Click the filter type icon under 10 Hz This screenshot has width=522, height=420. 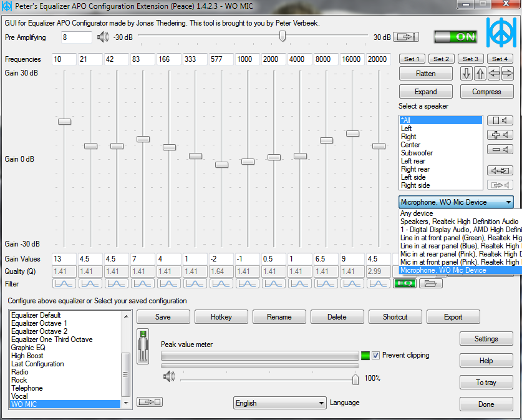64,283
